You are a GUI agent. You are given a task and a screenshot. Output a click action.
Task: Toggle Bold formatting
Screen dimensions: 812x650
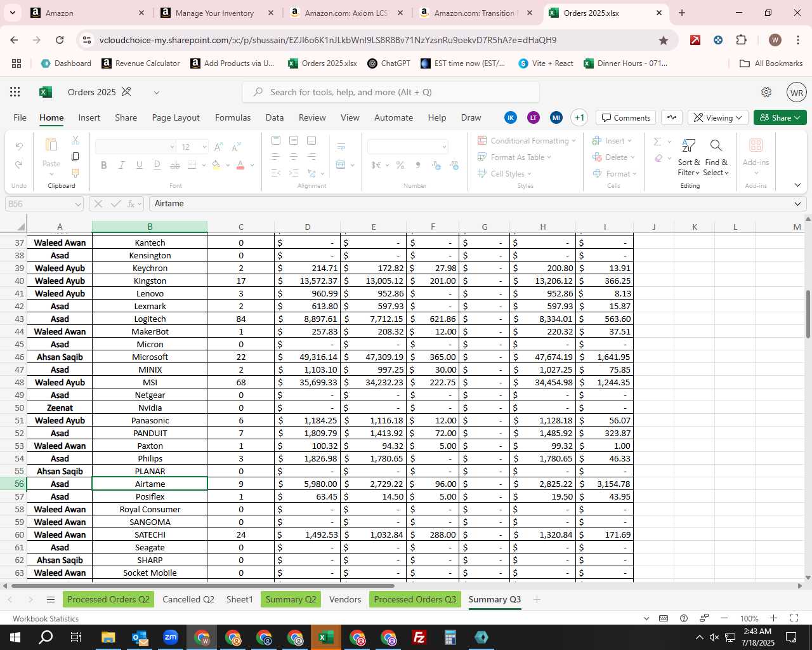point(104,165)
